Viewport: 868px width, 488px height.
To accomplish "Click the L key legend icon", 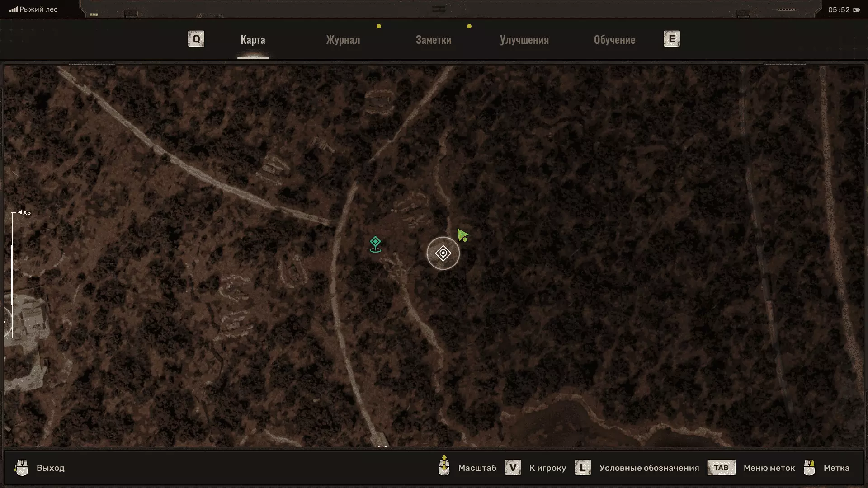I will point(583,468).
